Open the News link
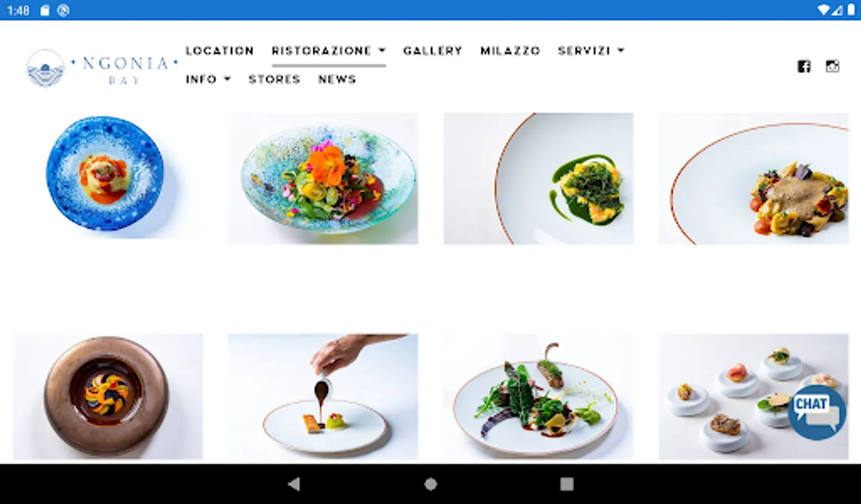The width and height of the screenshot is (861, 504). 337,79
